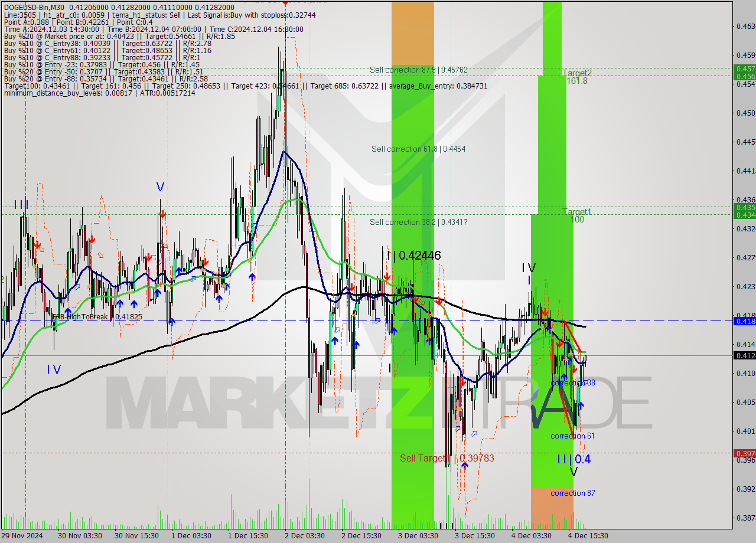Click the 'Target1' label
The width and height of the screenshot is (756, 543).
point(577,211)
